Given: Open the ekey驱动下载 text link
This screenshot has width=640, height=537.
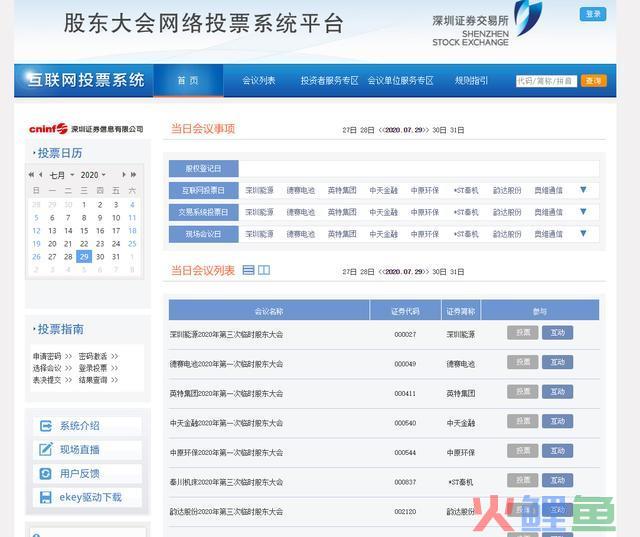Looking at the screenshot, I should [91, 497].
